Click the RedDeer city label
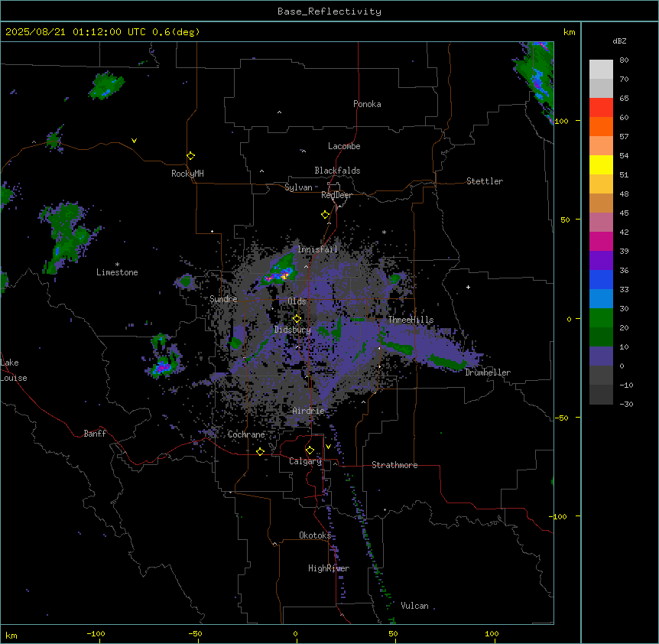 tap(336, 195)
